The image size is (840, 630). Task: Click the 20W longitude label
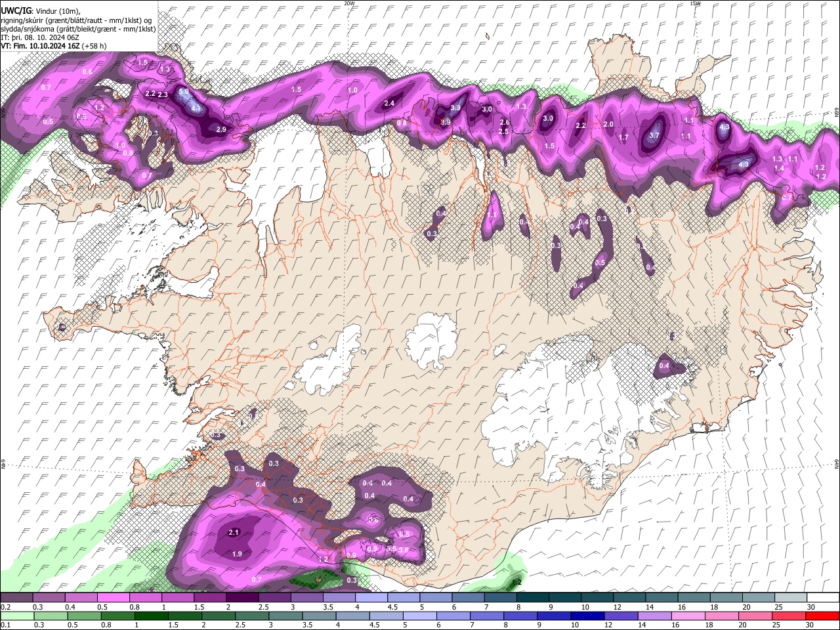click(349, 3)
